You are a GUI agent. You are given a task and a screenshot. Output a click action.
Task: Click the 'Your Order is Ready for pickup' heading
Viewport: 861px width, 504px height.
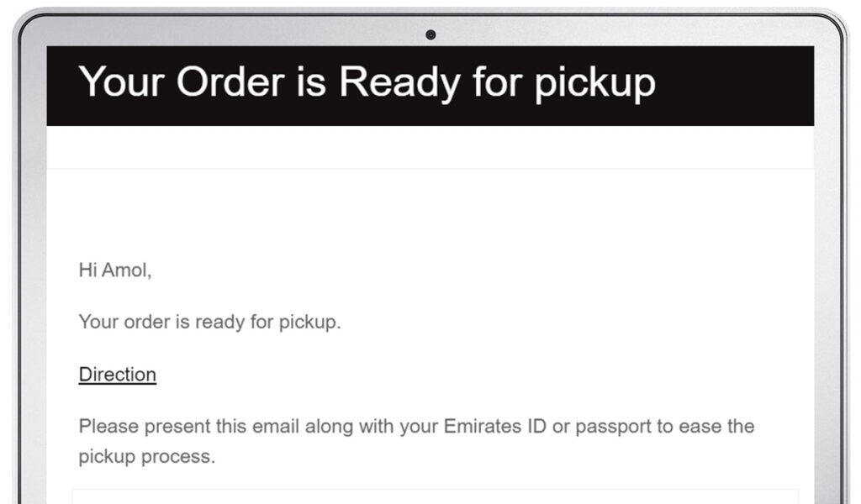[x=367, y=83]
